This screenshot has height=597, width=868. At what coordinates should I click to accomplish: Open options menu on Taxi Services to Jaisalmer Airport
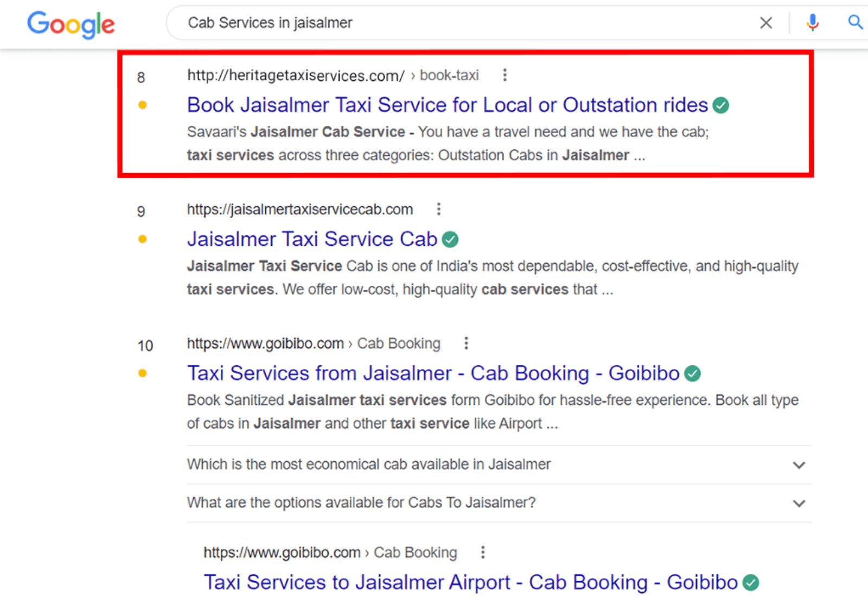[x=482, y=552]
